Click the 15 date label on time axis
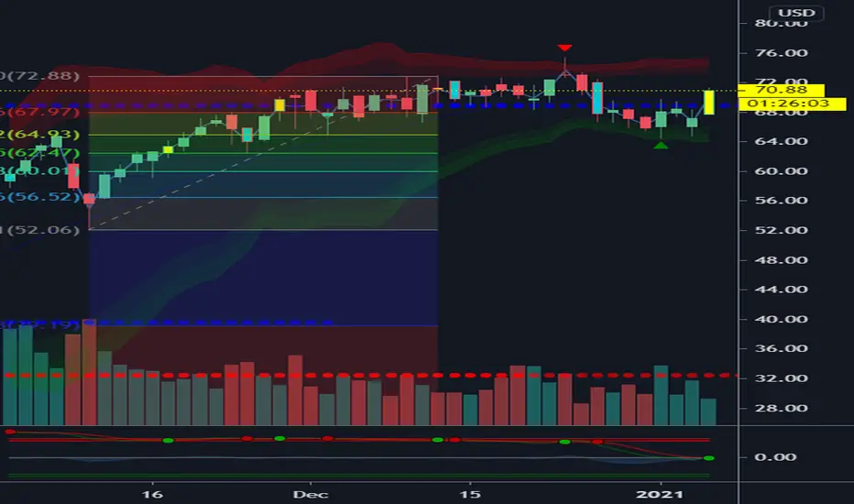Screen dimensions: 854x504 click(x=470, y=495)
